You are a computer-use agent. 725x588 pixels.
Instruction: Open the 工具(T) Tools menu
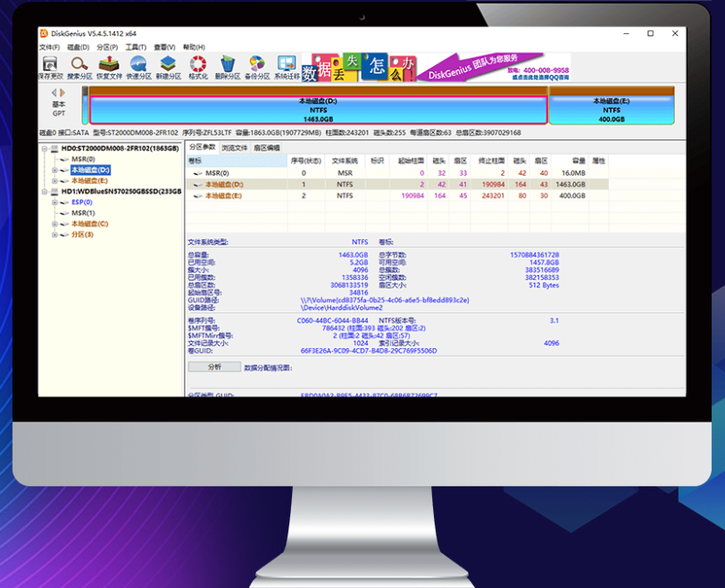pyautogui.click(x=136, y=47)
